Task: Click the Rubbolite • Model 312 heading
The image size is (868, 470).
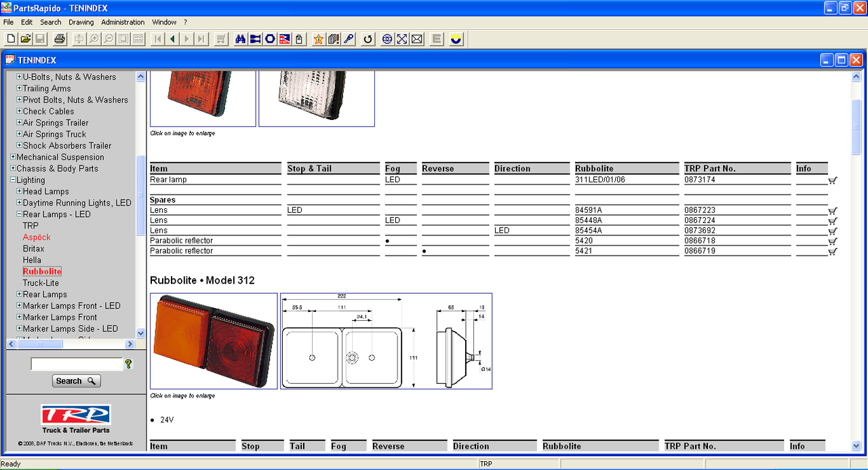Action: click(202, 280)
